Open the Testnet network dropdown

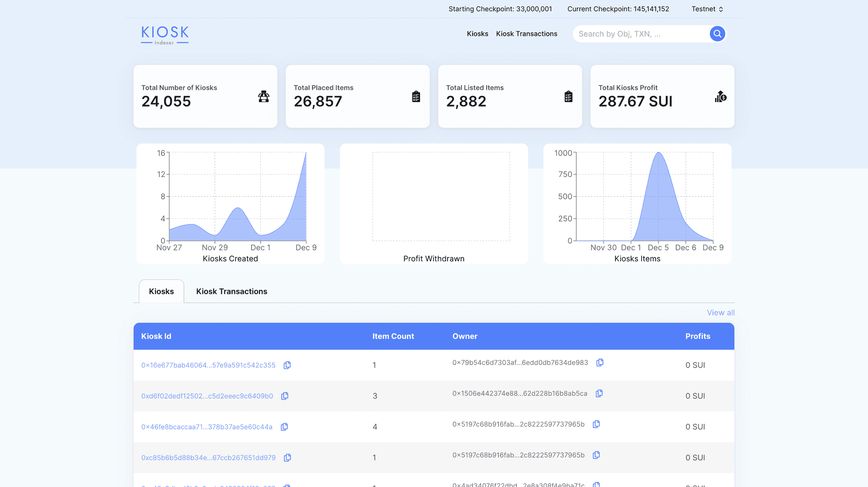point(707,9)
